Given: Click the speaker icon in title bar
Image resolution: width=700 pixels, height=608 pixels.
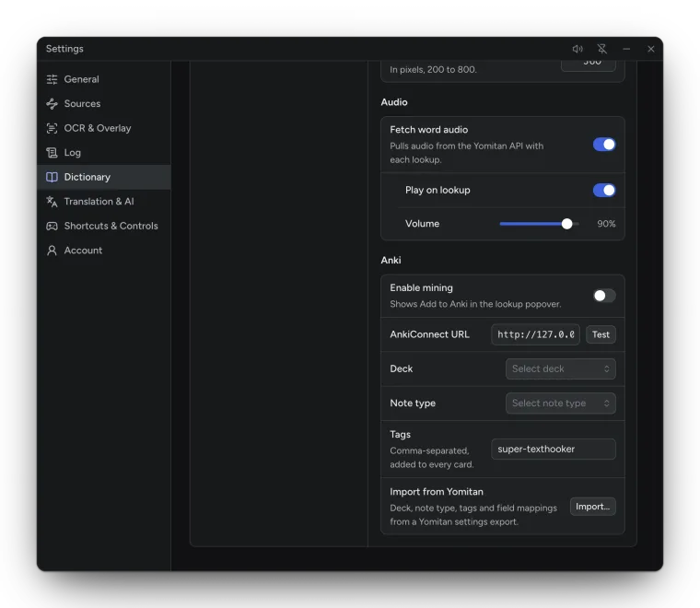Looking at the screenshot, I should [x=577, y=49].
